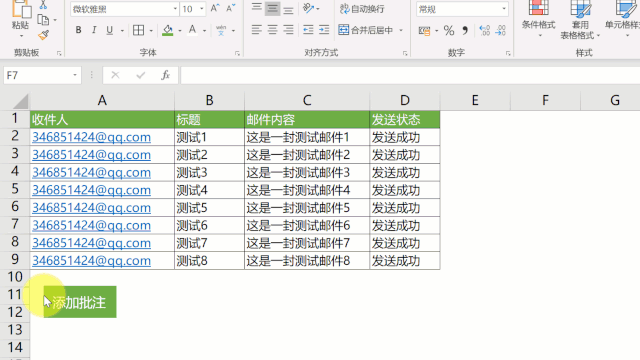640x360 pixels.
Task: Open the alignment group dialog launcher
Action: (x=405, y=53)
